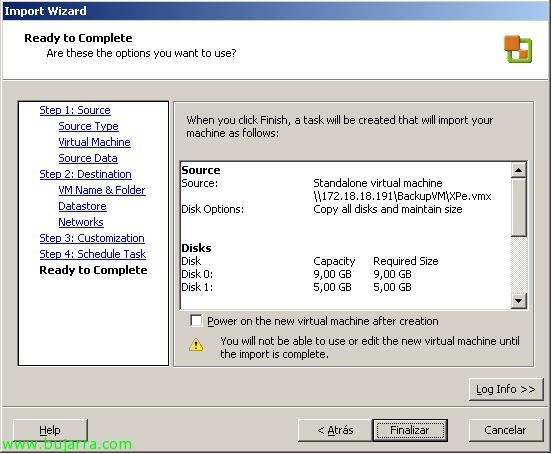Click the summary list scroll down arrow

(518, 301)
